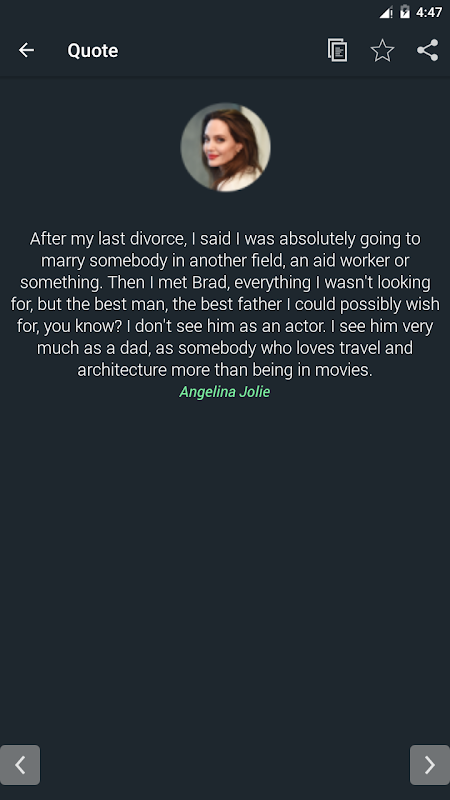This screenshot has width=450, height=800.
Task: Share this quote via share icon
Action: point(428,50)
